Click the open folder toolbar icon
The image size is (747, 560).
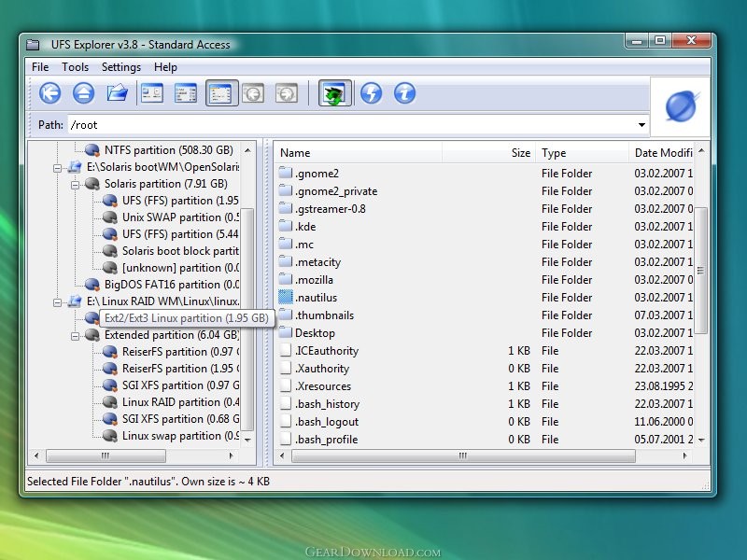pos(118,92)
